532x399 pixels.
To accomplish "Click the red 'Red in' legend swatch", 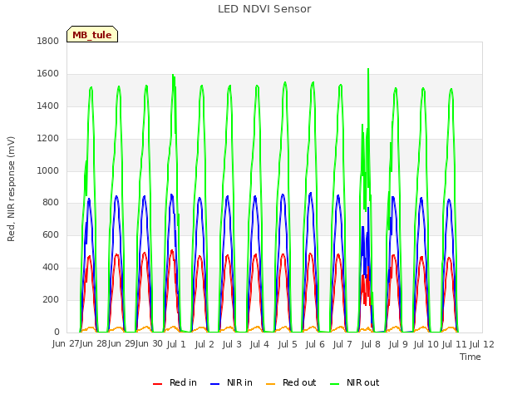I will [157, 384].
